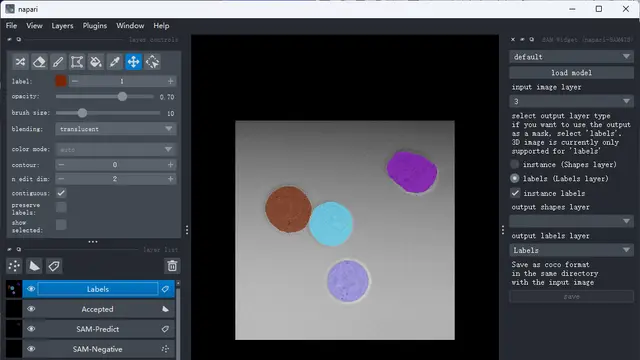Uncheck the instance labels checkbox
This screenshot has width=640, height=360.
coord(515,193)
